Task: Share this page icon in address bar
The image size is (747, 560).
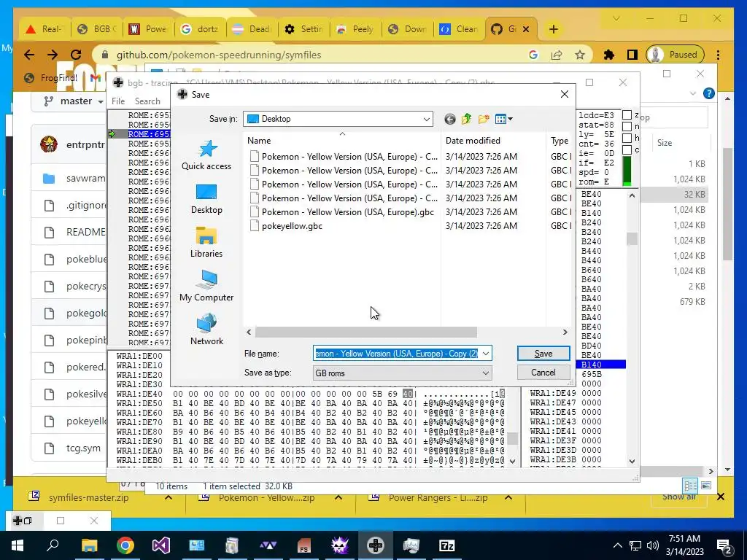Action: [x=557, y=55]
